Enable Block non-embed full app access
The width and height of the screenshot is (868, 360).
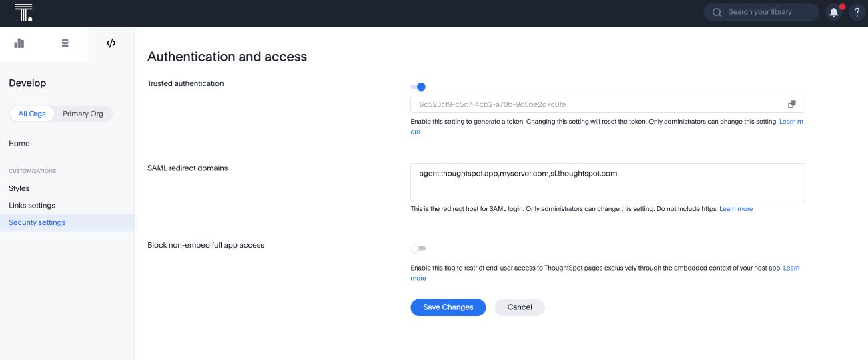click(x=418, y=248)
